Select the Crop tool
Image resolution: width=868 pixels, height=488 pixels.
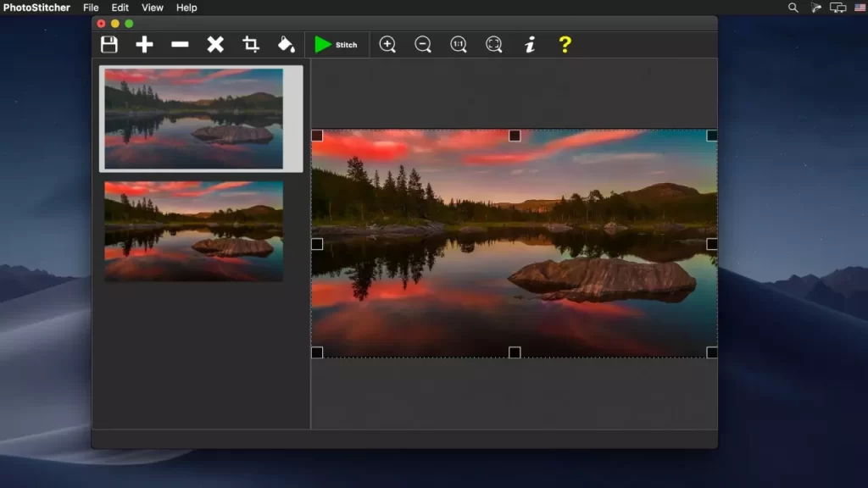251,44
